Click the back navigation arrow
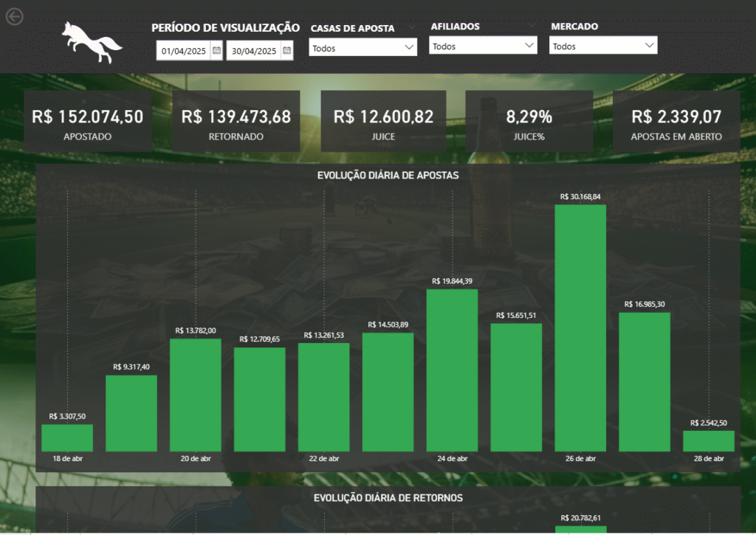 tap(13, 16)
